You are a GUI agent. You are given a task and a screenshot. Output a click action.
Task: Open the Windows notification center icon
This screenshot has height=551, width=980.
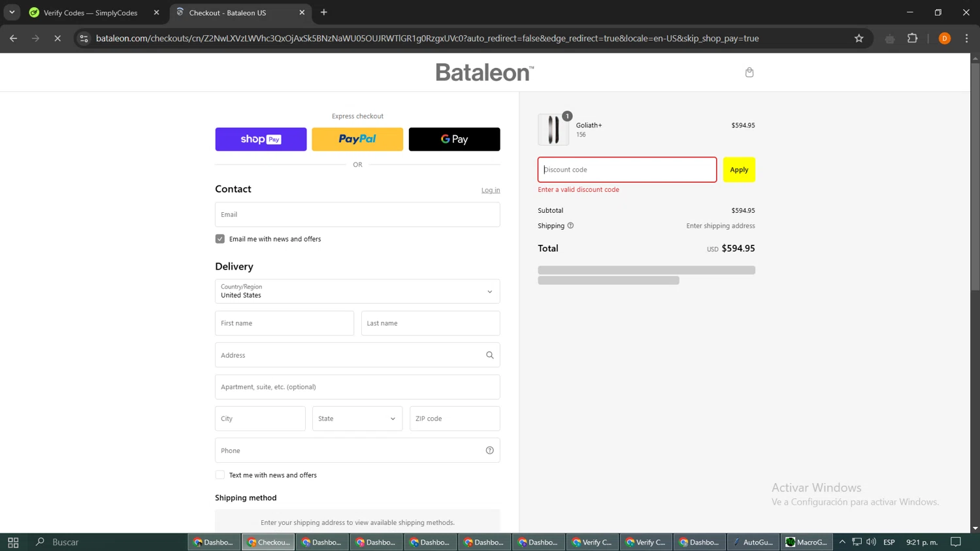pyautogui.click(x=956, y=542)
